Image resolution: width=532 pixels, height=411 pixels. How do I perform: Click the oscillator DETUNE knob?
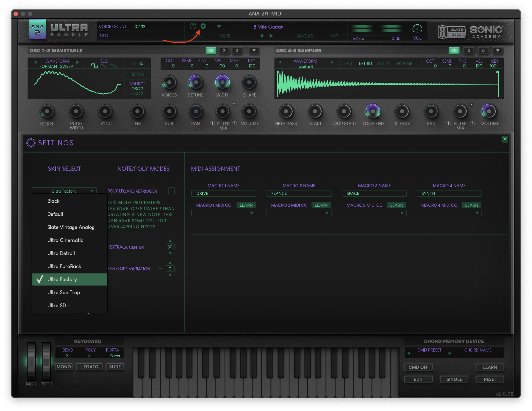196,82
